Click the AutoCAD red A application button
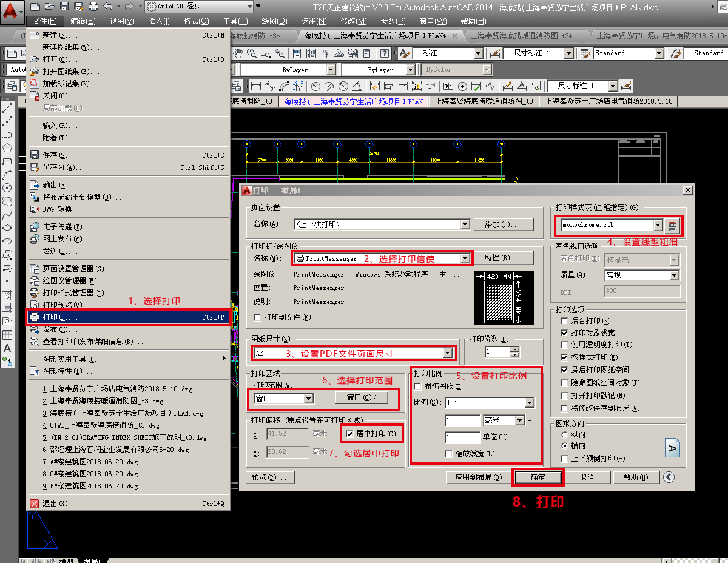The image size is (728, 563). [12, 12]
